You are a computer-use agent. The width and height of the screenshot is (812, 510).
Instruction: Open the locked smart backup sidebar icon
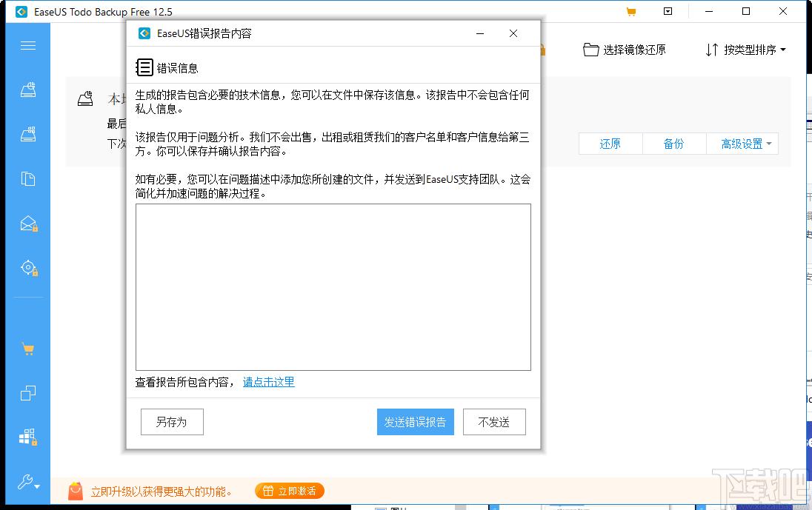click(x=29, y=268)
